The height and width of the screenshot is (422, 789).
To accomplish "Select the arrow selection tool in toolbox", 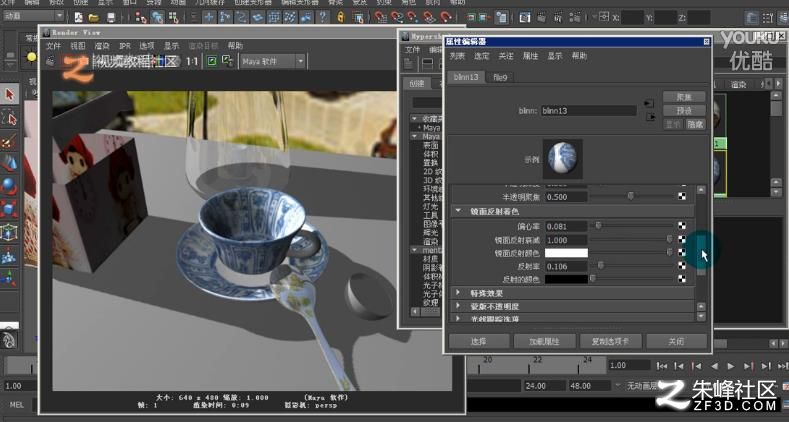I will [9, 94].
